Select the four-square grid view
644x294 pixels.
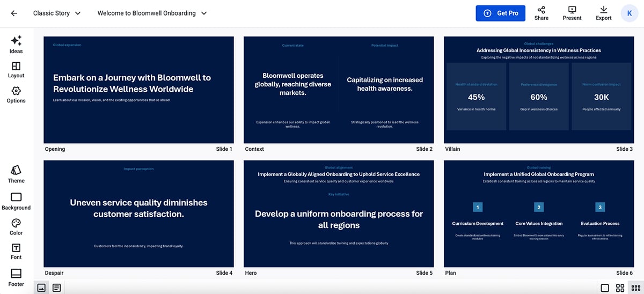[x=620, y=288]
